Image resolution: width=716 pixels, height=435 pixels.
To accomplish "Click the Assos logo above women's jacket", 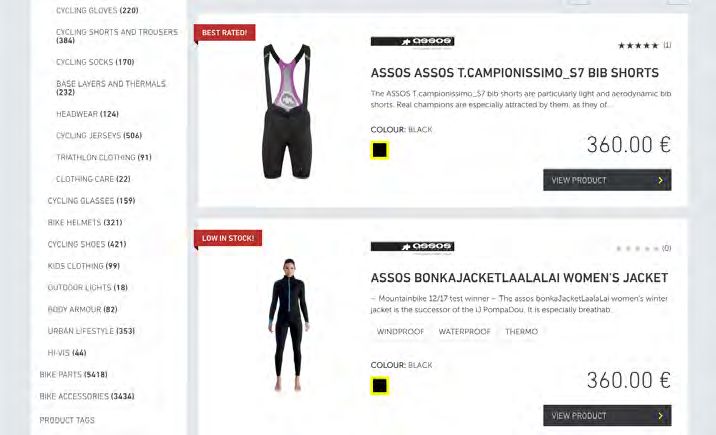I will 412,247.
